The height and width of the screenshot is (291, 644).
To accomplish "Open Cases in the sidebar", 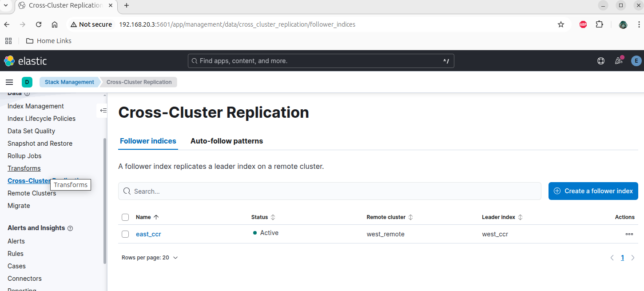I will point(16,266).
